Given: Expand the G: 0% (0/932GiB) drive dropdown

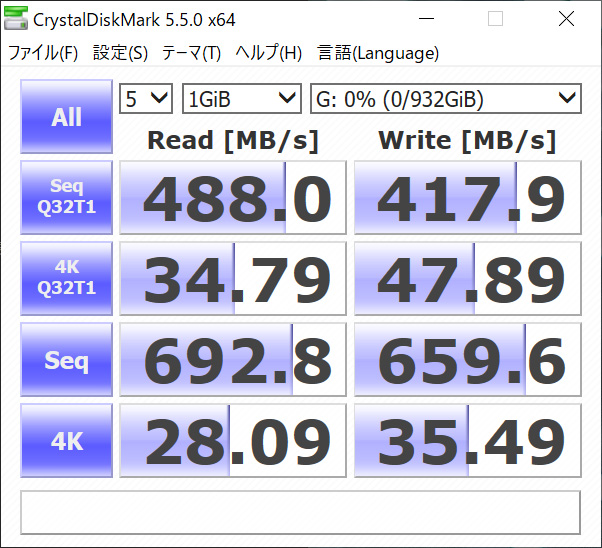Looking at the screenshot, I should tap(446, 99).
